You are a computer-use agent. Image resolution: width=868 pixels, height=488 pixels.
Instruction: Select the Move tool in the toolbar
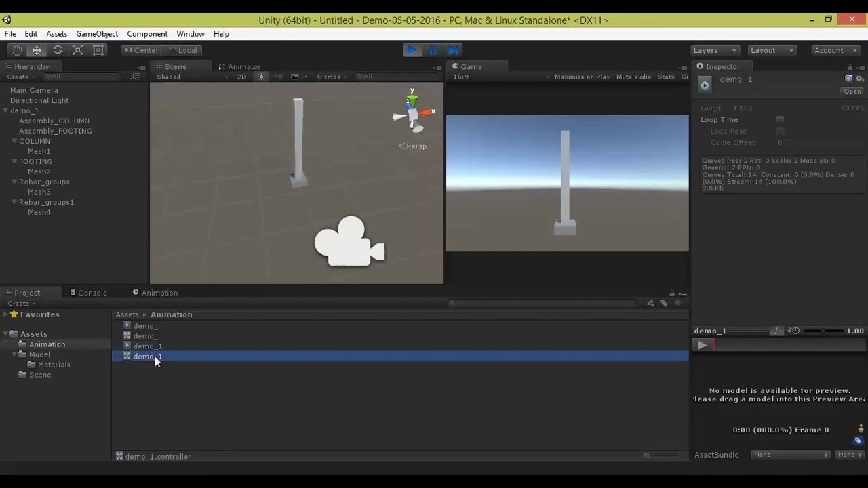pyautogui.click(x=37, y=50)
